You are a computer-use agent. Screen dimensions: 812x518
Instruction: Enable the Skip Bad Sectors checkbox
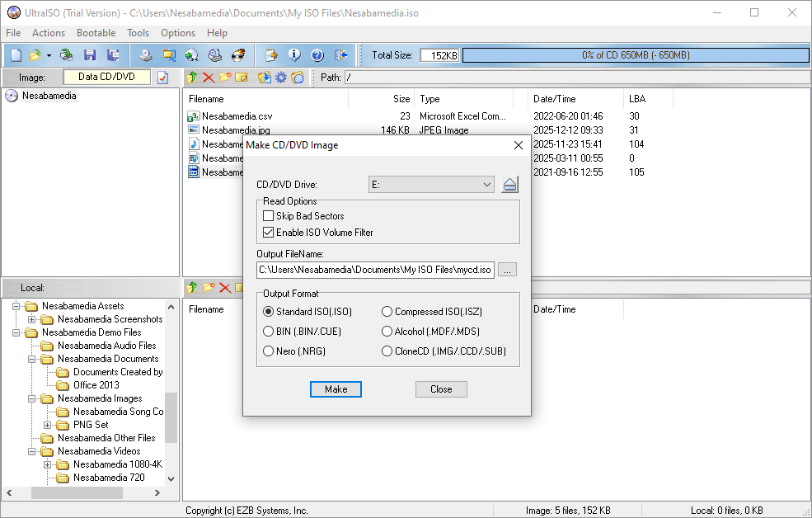[x=268, y=216]
